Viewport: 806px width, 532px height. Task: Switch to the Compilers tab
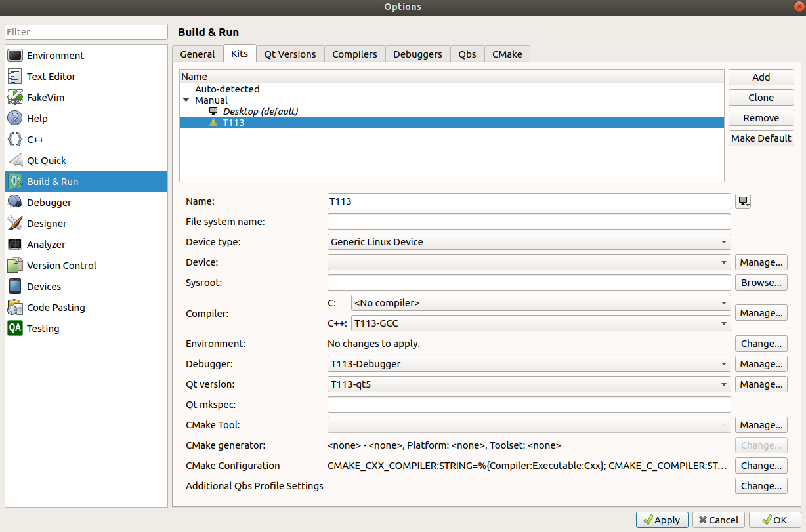pos(354,54)
